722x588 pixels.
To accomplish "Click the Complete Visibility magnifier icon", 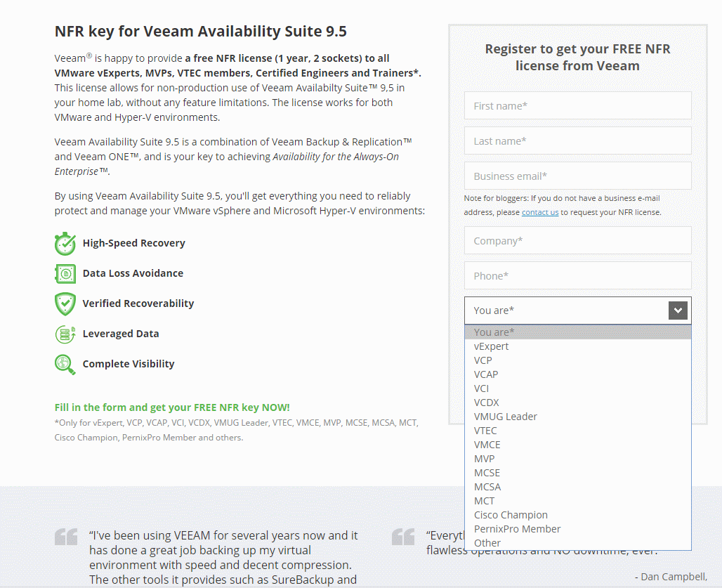I will [x=65, y=364].
